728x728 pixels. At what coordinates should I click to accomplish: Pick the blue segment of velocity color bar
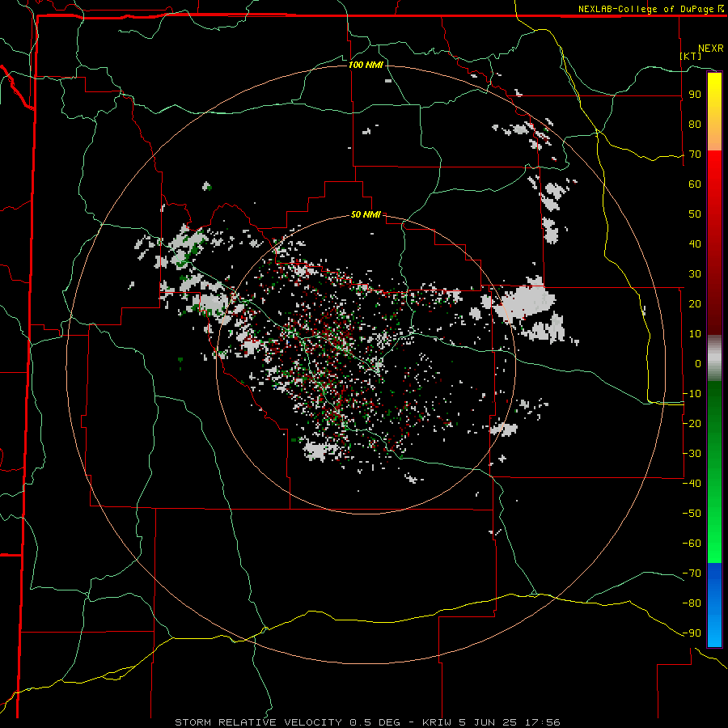coord(714,605)
